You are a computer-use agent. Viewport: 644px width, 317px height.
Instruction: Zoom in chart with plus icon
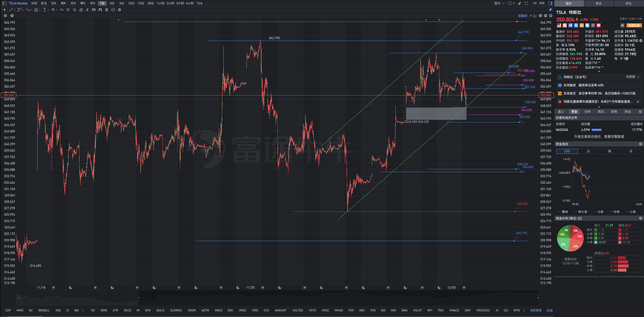pyautogui.click(x=551, y=16)
